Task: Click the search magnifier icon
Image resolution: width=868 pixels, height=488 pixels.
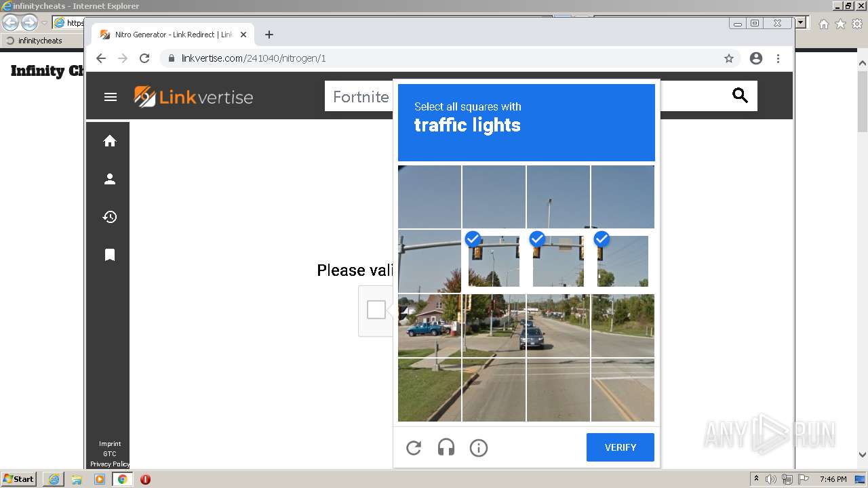Action: tap(740, 96)
